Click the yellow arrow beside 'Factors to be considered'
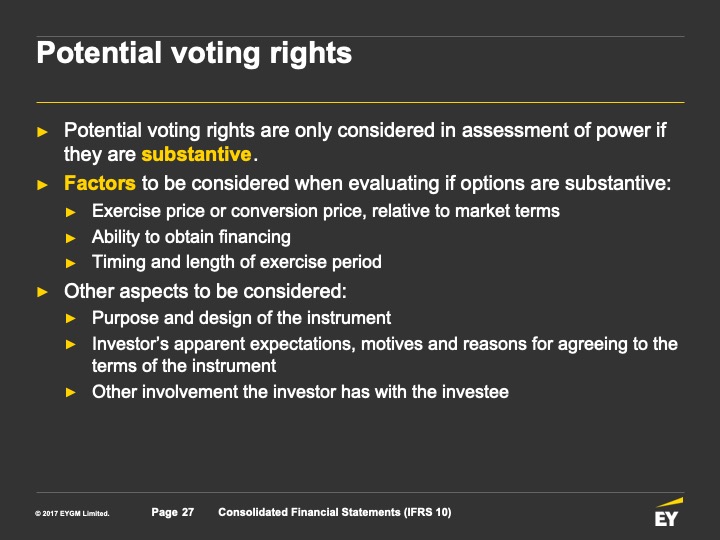The height and width of the screenshot is (540, 720). click(42, 184)
